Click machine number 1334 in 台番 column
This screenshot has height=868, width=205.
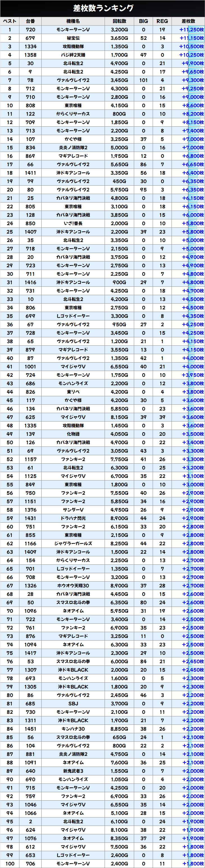pyautogui.click(x=30, y=47)
